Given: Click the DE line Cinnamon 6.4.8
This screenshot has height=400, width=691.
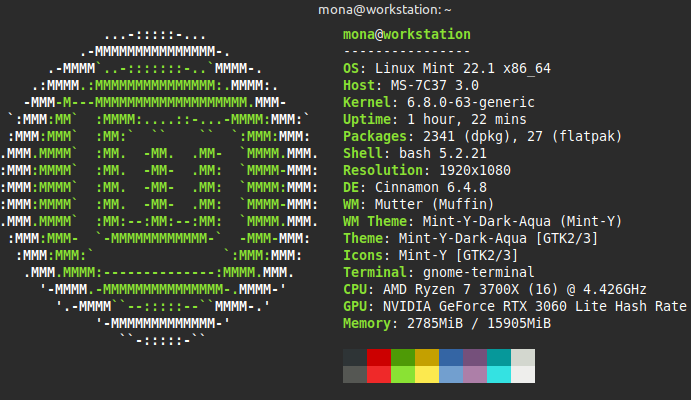Looking at the screenshot, I should (x=415, y=187).
